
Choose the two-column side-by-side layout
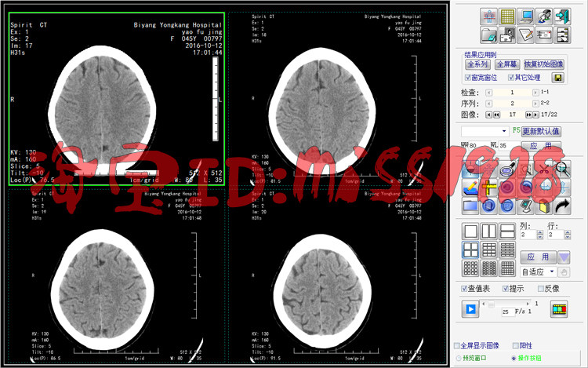pyautogui.click(x=489, y=231)
